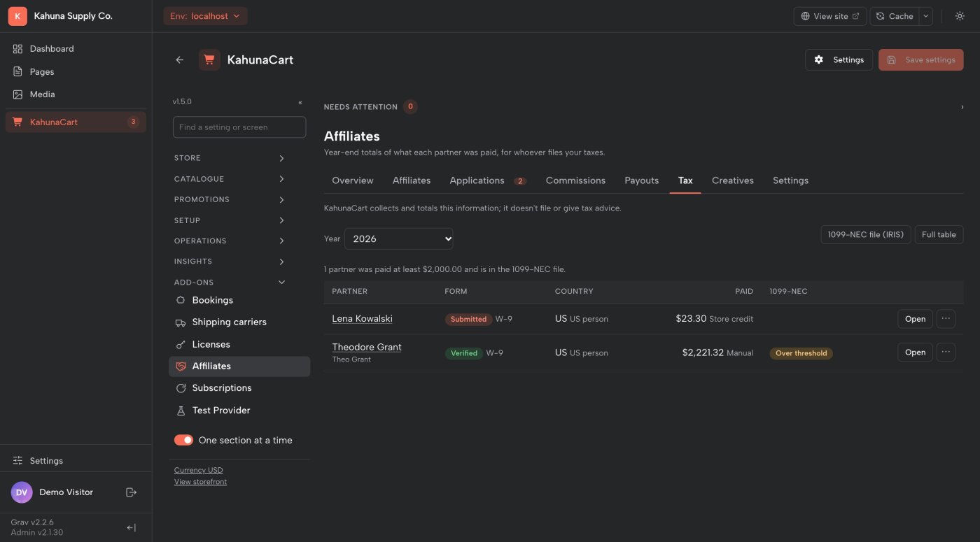Collapse the settings panel with the « icon
The height and width of the screenshot is (542, 980).
[x=300, y=102]
